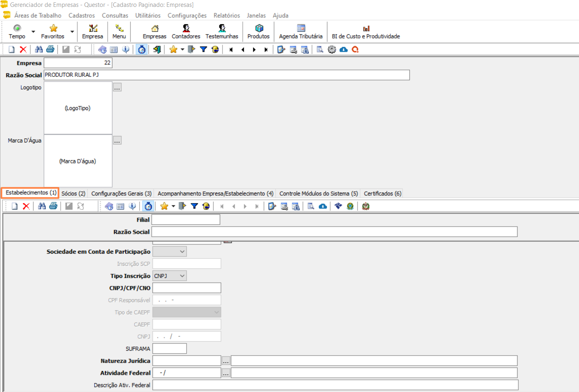Image resolution: width=579 pixels, height=392 pixels.
Task: Open the Relatórios menu
Action: click(227, 15)
